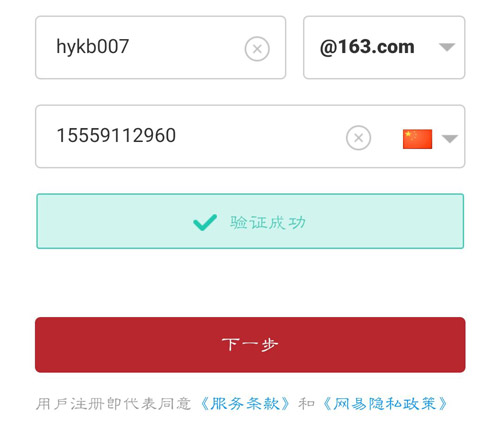
Task: Clear the phone number with the X icon
Action: coord(358,138)
